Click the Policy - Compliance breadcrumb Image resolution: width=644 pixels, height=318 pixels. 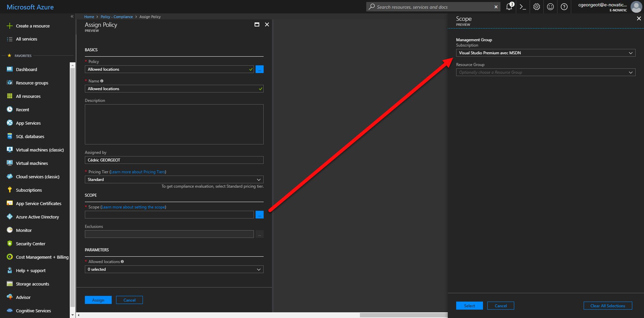pos(116,17)
